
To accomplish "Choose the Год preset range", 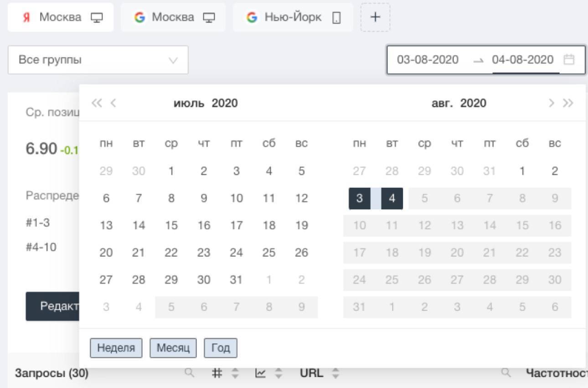I will click(221, 348).
